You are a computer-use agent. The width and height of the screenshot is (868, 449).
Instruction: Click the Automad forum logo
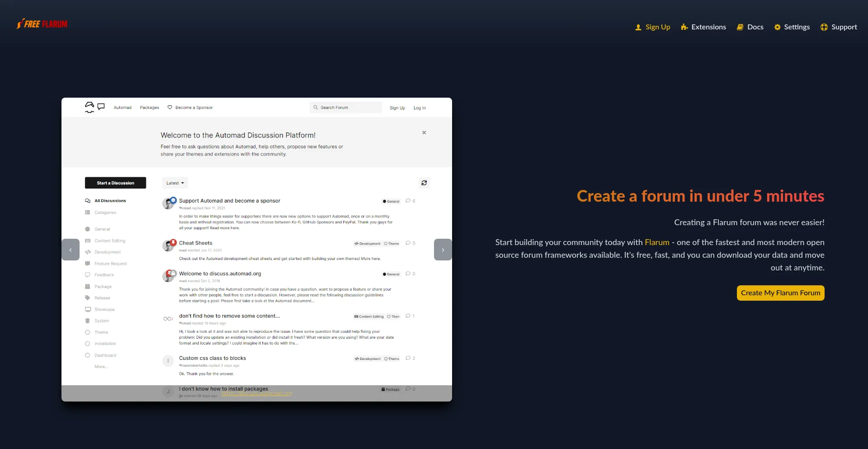(95, 107)
